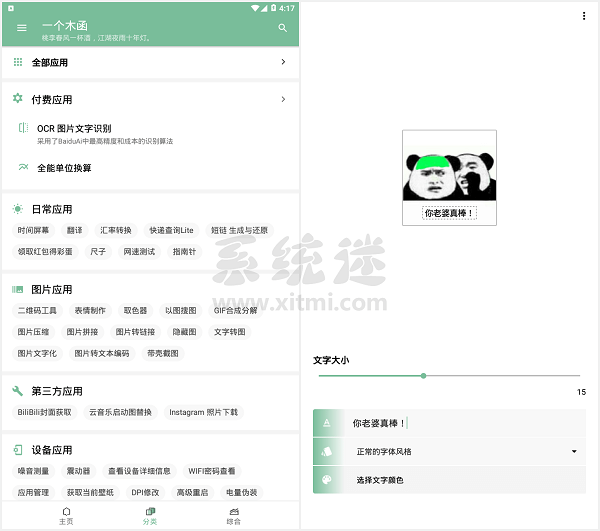Click the font style icon
The image size is (600, 531).
coord(326,452)
